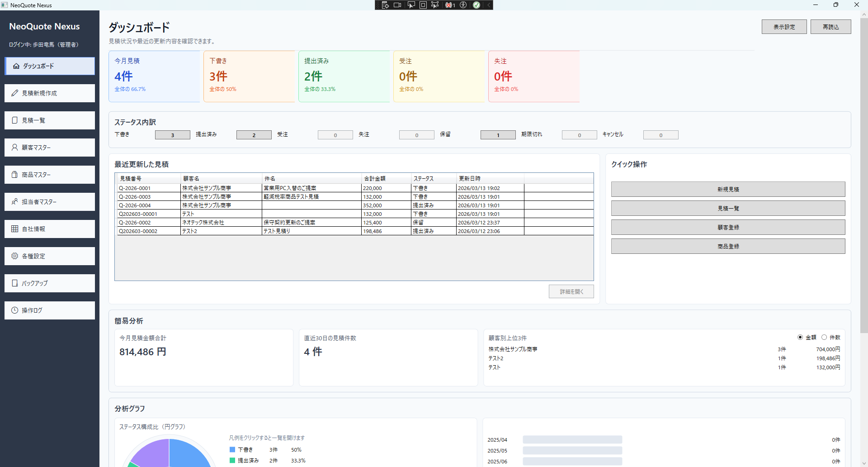Click the 表示設定 button

pos(784,27)
